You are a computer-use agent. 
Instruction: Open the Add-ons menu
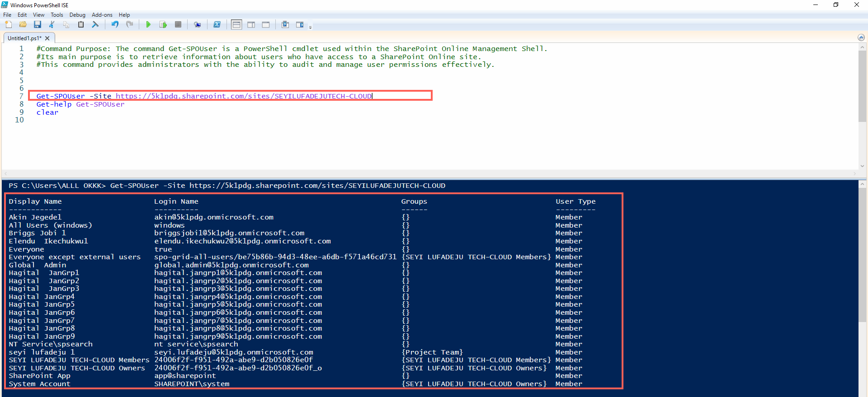(x=102, y=15)
